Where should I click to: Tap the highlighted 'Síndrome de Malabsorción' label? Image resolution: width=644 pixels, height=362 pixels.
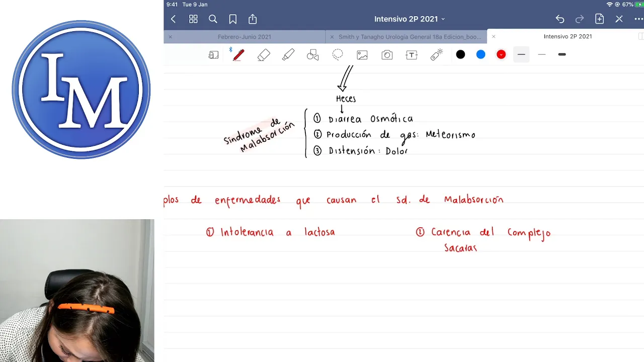pos(260,136)
